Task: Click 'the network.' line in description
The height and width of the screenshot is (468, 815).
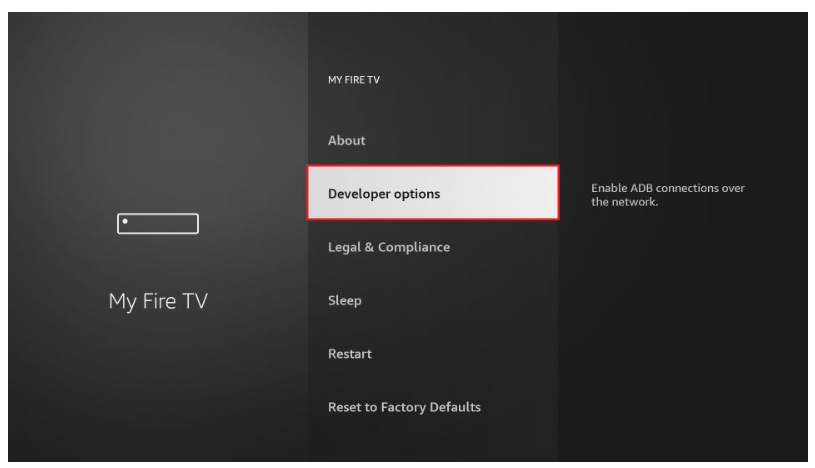Action: [624, 202]
